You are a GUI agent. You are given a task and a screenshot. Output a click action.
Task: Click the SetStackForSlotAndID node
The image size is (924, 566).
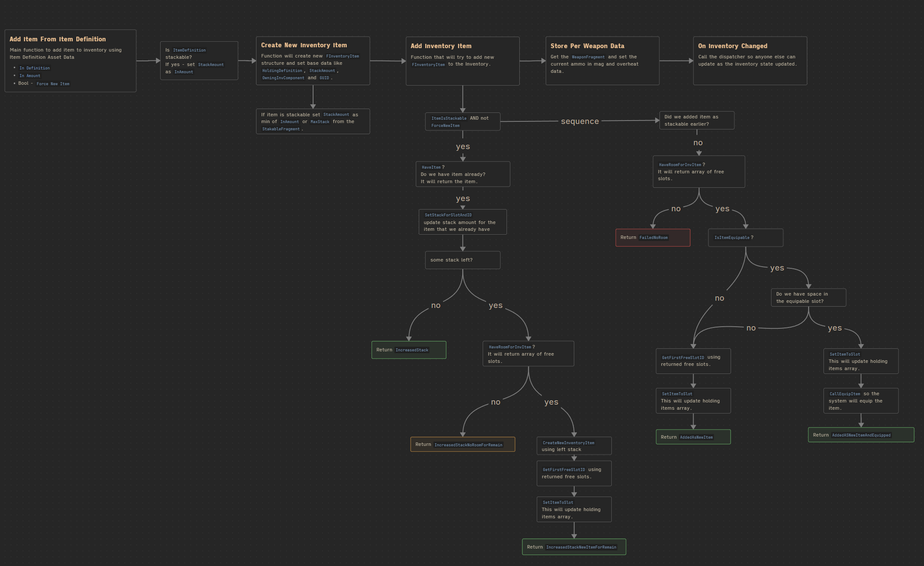(463, 222)
